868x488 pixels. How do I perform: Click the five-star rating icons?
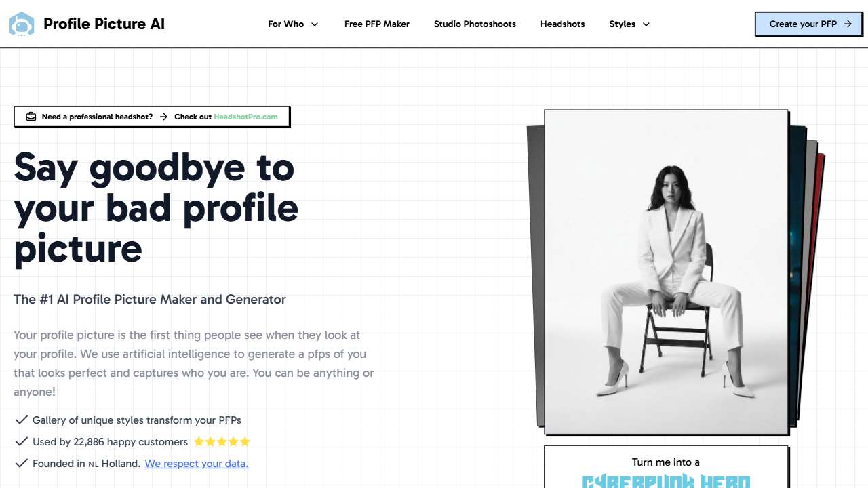click(222, 442)
